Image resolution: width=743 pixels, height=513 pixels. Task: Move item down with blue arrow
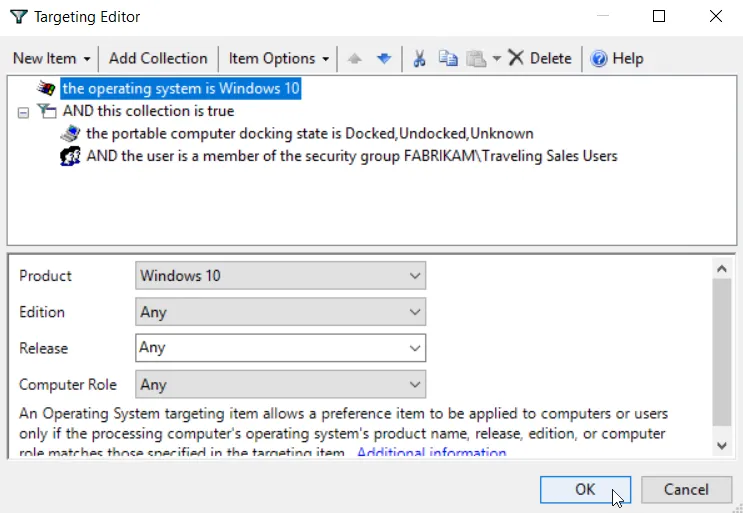pos(384,59)
